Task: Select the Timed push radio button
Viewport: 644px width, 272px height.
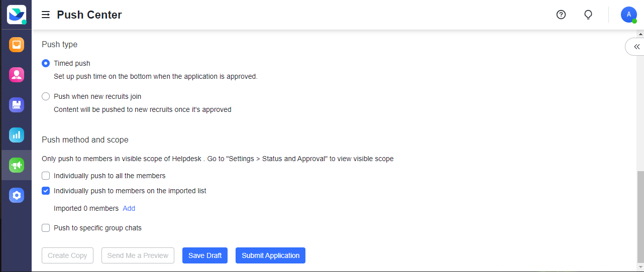Action: (46, 63)
